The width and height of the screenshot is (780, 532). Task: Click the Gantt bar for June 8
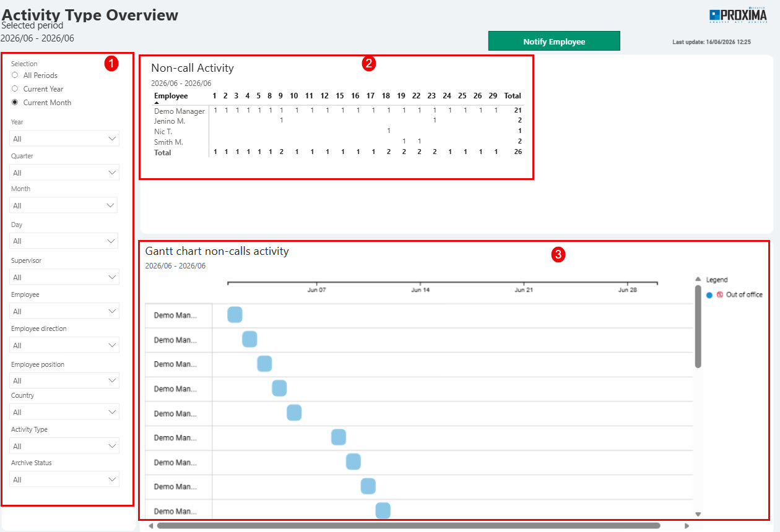tap(339, 437)
